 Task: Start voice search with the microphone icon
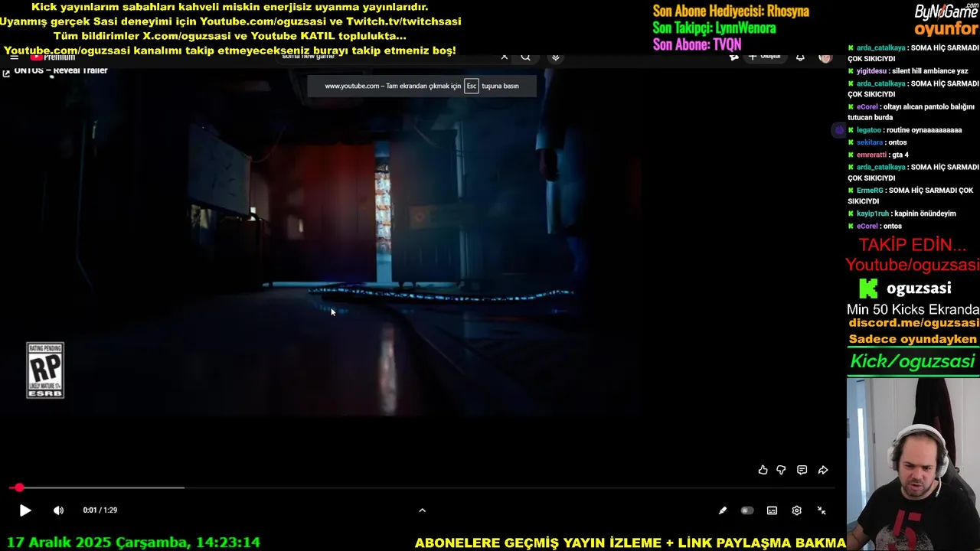point(556,57)
